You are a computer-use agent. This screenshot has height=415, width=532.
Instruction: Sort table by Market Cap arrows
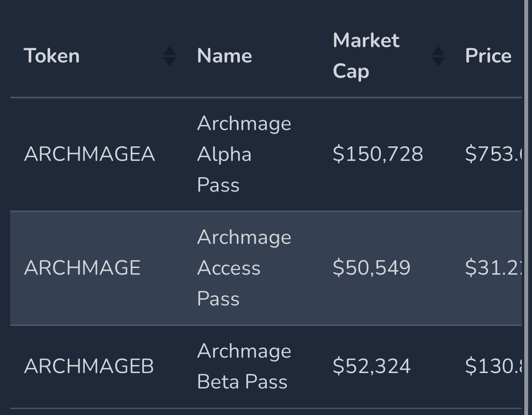[x=438, y=56]
